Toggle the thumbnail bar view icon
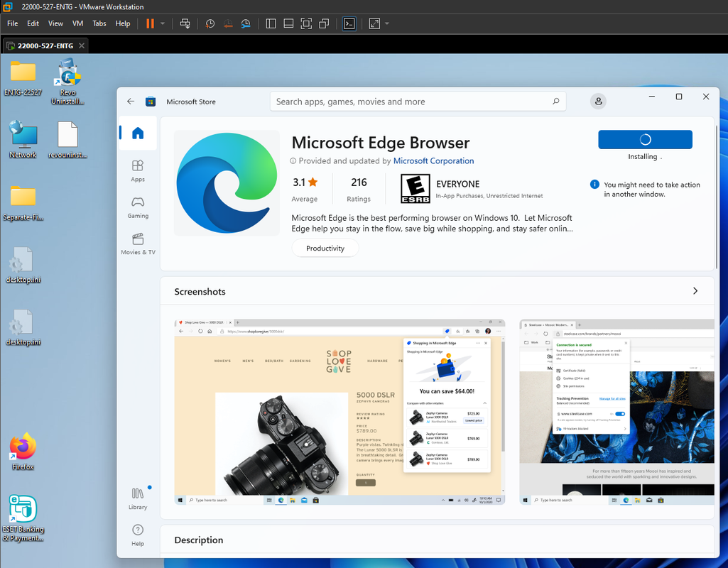Screen dimensions: 728x568 click(288, 23)
